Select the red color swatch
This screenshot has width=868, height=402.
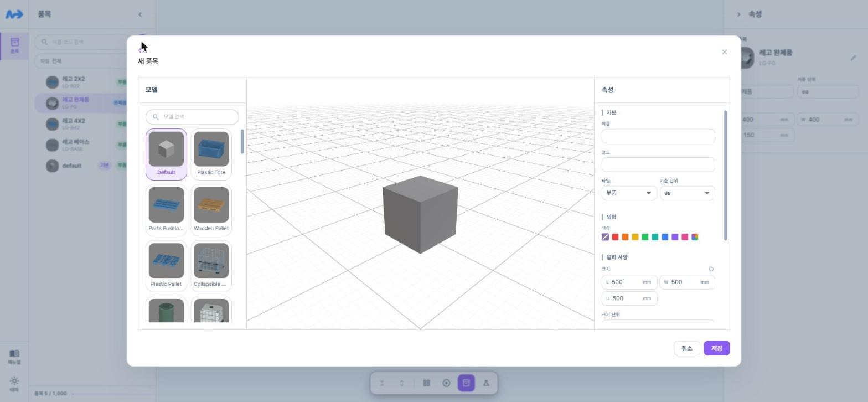(x=615, y=237)
